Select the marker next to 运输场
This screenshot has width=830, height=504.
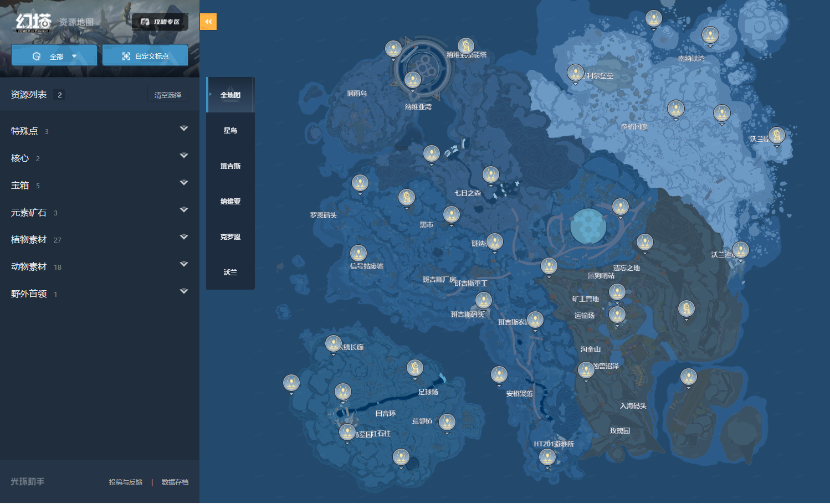pos(617,316)
